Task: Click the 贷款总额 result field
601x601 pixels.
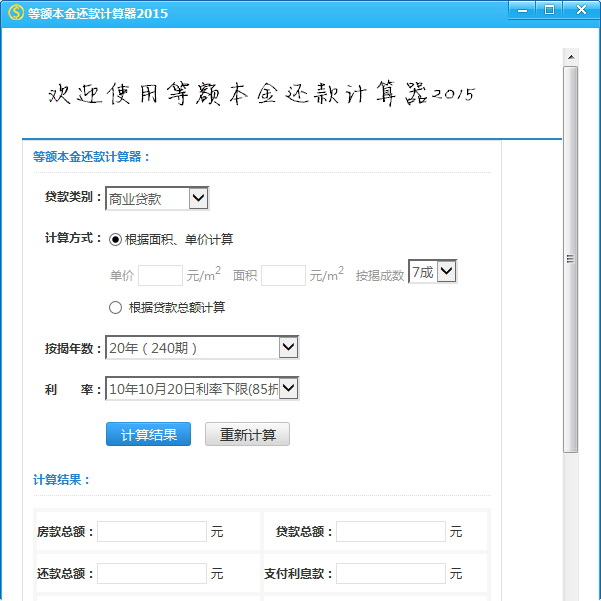Action: coord(391,532)
